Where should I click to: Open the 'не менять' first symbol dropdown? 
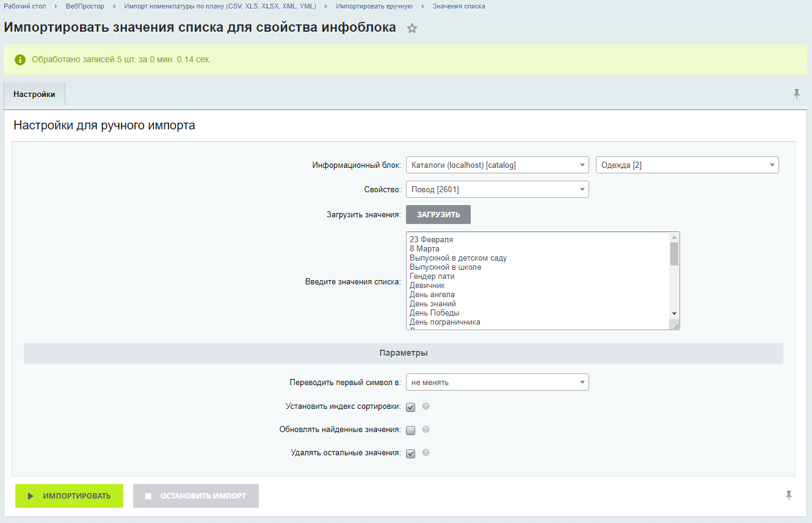coord(498,382)
